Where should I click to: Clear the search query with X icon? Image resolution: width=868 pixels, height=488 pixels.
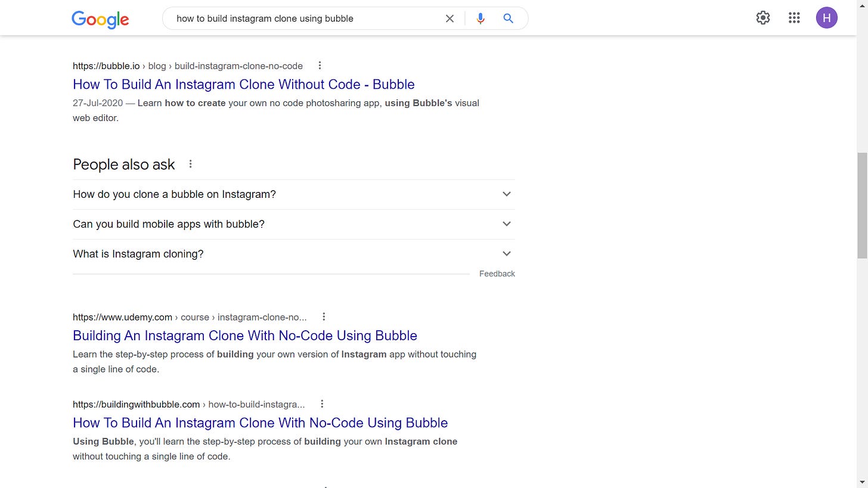[x=450, y=18]
